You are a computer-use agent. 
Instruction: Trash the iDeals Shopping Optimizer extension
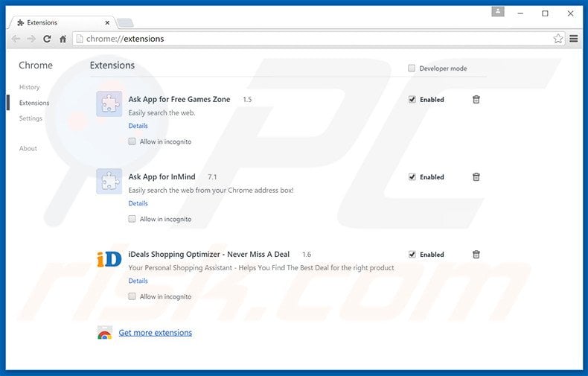476,255
